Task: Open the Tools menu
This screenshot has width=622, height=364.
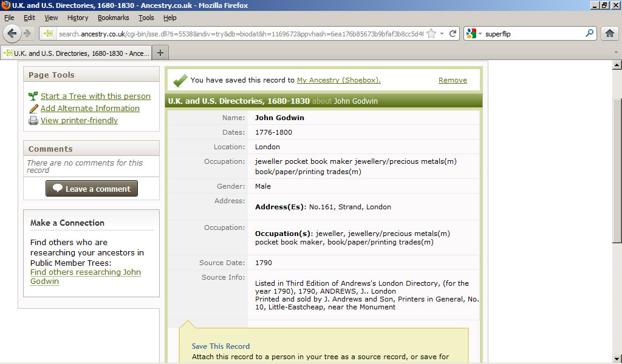Action: point(146,18)
